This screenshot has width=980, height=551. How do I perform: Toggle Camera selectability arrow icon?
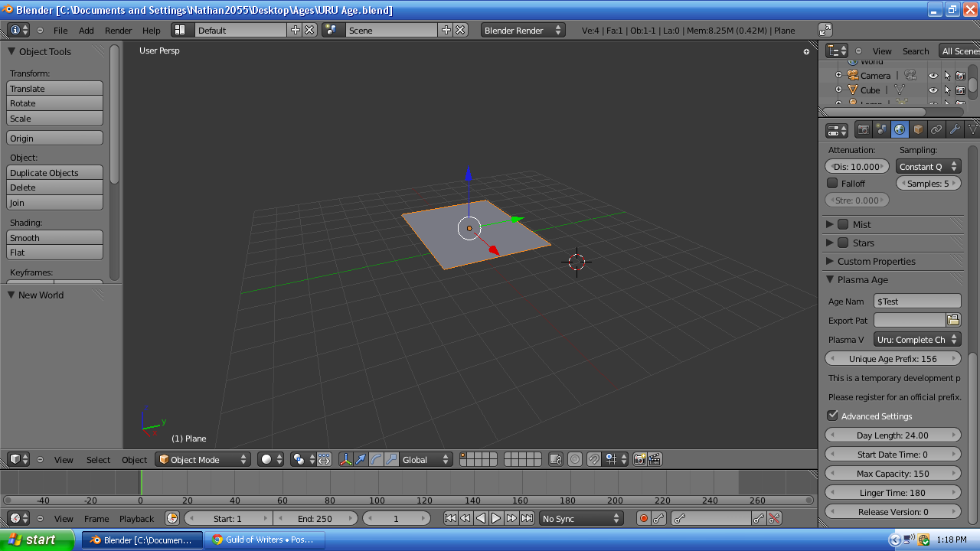(947, 76)
